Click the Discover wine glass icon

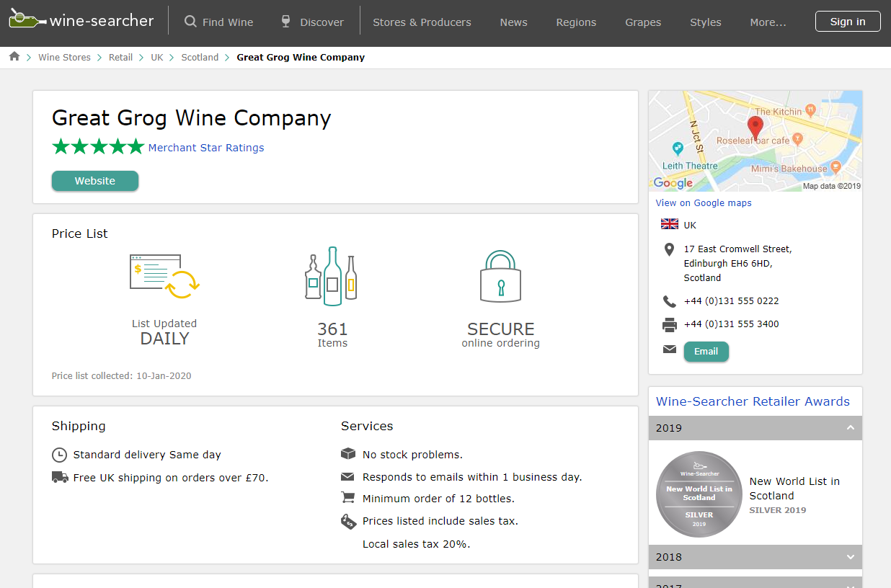(x=285, y=22)
